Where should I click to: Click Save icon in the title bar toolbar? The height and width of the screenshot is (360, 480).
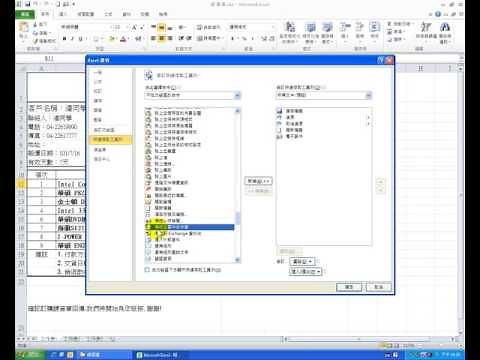click(x=28, y=4)
